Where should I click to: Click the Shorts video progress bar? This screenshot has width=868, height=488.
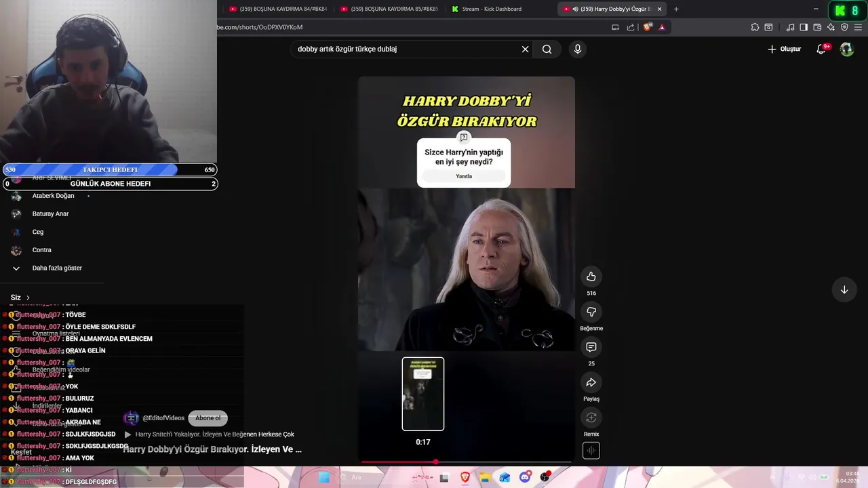click(x=467, y=462)
